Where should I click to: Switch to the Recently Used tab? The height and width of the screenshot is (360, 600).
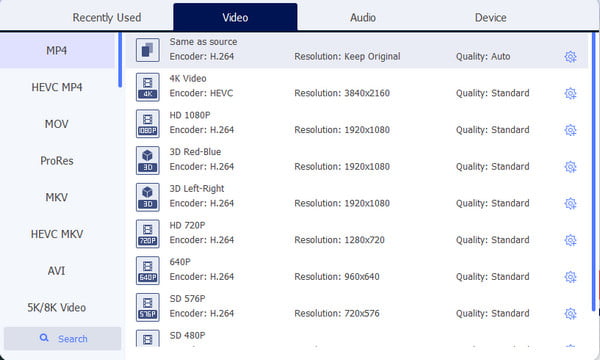pos(107,18)
